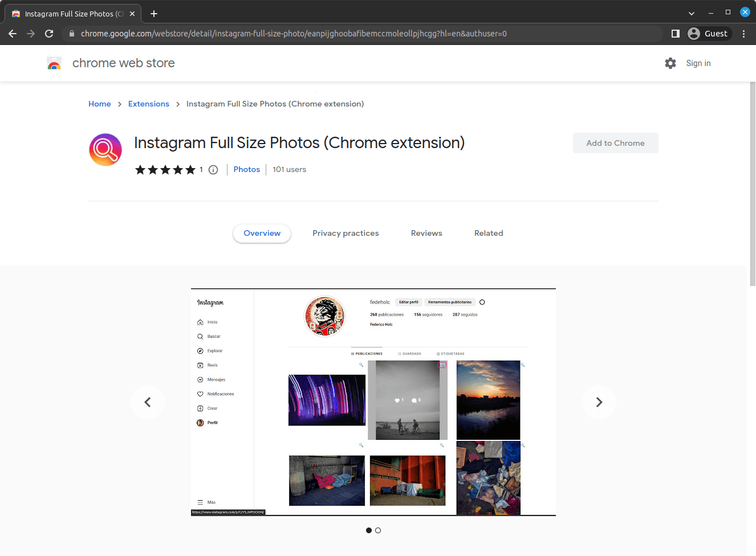Show next screenshot in carousel
The image size is (756, 556).
(x=599, y=402)
